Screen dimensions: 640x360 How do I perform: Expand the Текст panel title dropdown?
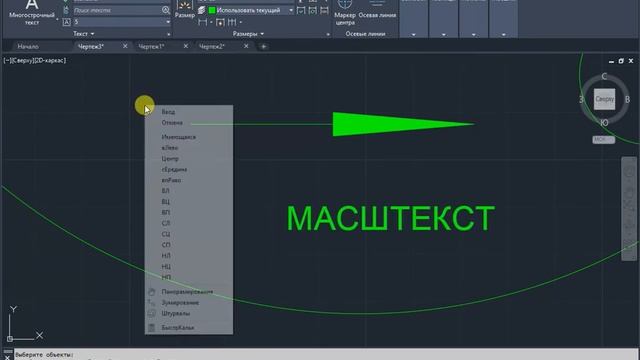coord(84,34)
